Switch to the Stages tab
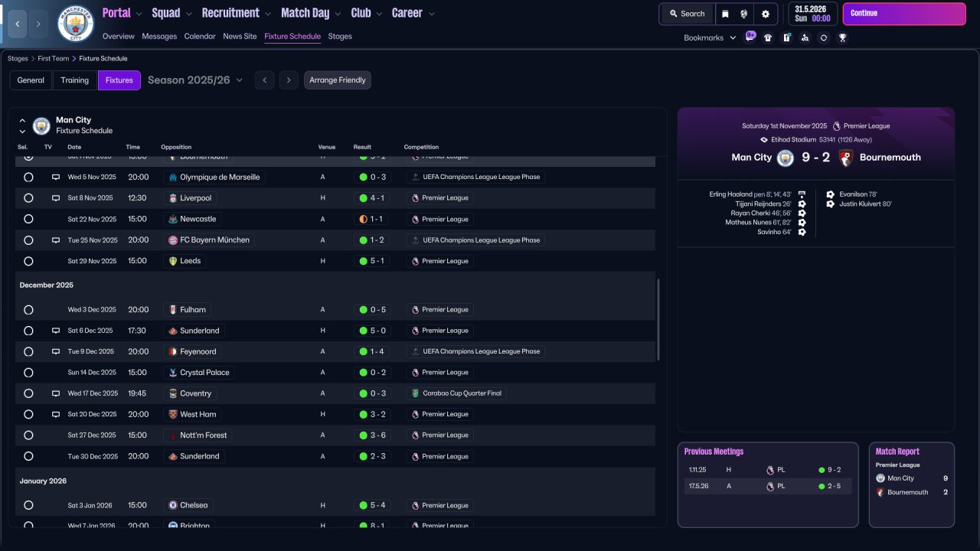 click(x=340, y=36)
